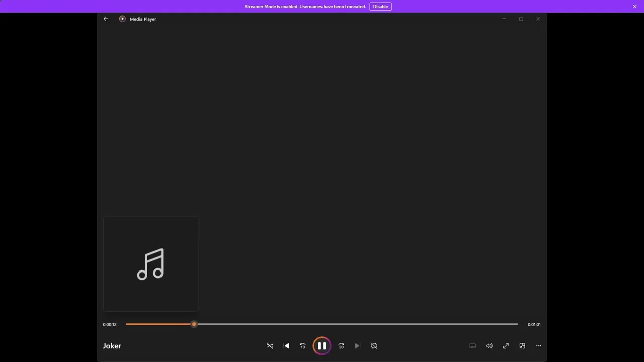This screenshot has height=362, width=644.
Task: Click the "Streamer Mode is enabled" message
Action: coord(305,6)
